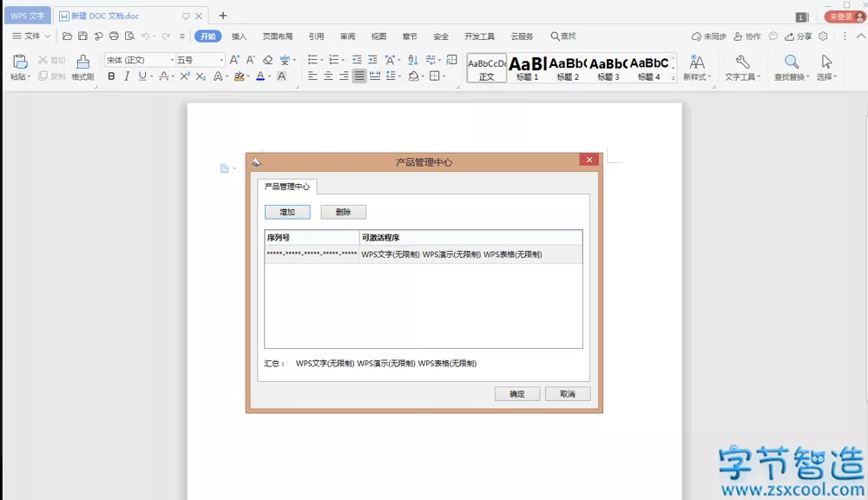The width and height of the screenshot is (868, 500).
Task: Cancel the dialog with 取消
Action: 568,394
